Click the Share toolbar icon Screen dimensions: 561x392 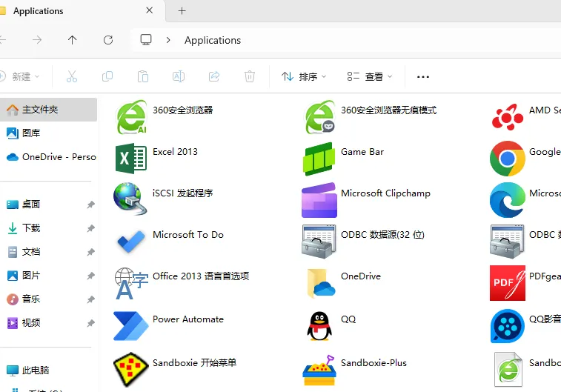pyautogui.click(x=214, y=76)
